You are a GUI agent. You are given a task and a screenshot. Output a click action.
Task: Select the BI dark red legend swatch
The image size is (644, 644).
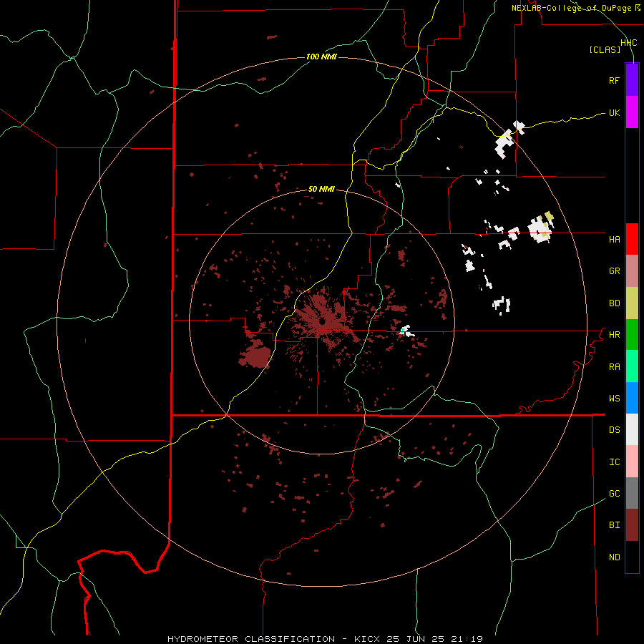click(632, 525)
